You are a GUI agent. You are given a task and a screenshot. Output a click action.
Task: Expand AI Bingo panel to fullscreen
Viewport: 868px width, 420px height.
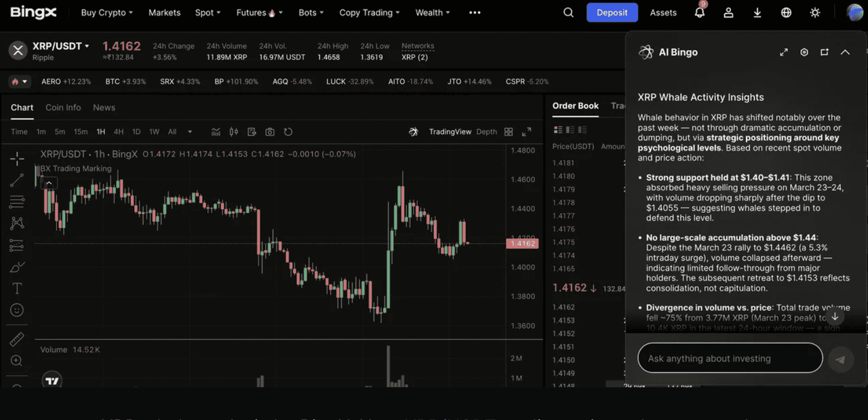point(784,52)
